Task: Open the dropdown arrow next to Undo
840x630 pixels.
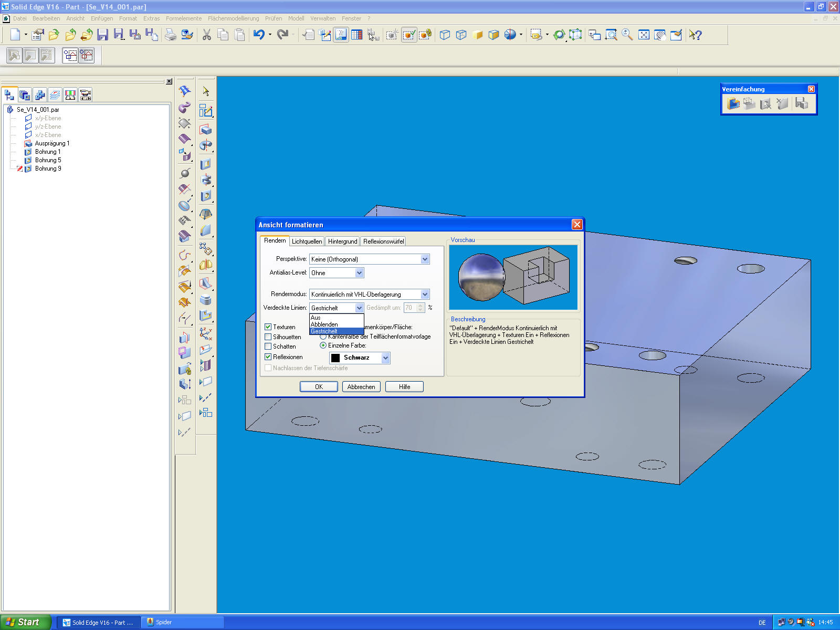Action: coord(270,35)
